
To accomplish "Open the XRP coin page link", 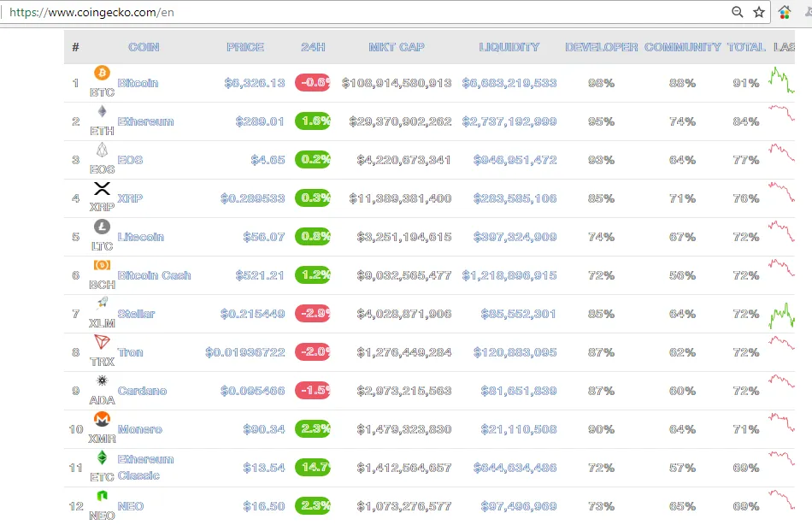I will 130,198.
